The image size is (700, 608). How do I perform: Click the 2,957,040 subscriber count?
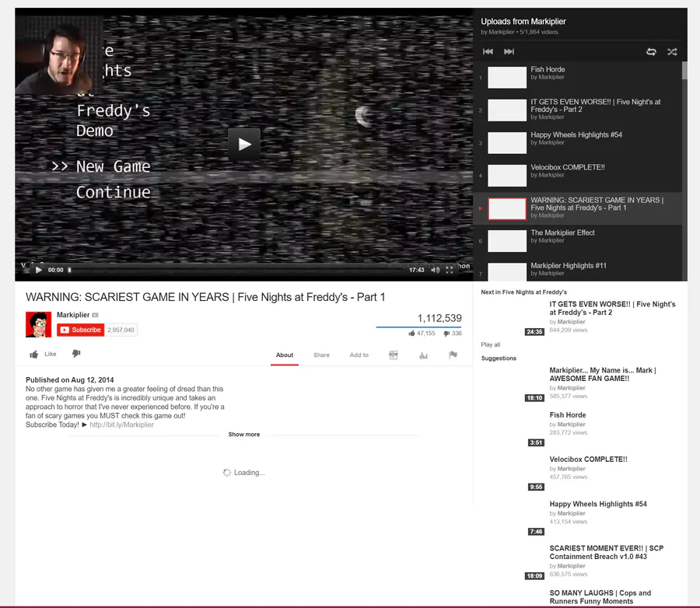(x=121, y=330)
